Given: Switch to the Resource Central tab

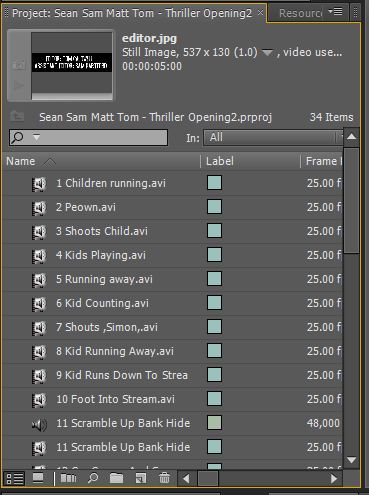Looking at the screenshot, I should tap(300, 13).
